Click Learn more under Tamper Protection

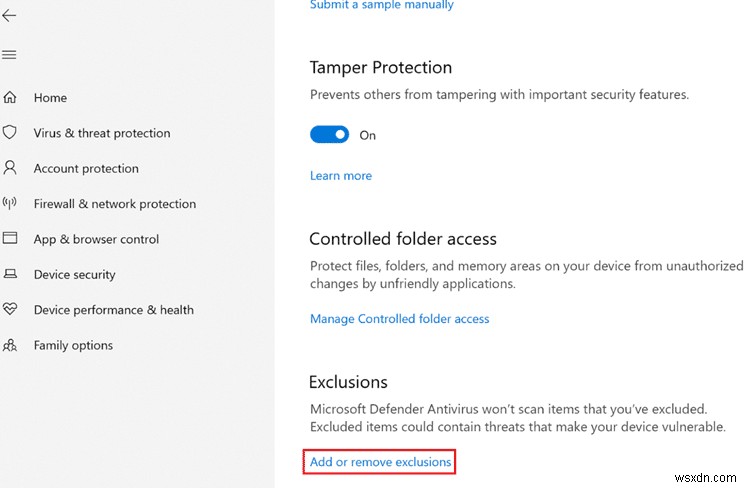click(341, 176)
